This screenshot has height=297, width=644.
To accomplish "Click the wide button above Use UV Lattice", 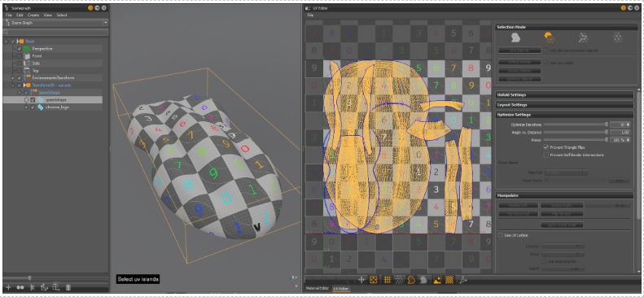I will (562, 225).
